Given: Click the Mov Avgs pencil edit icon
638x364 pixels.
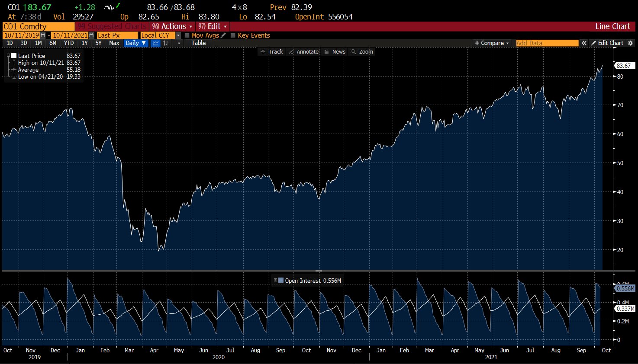Looking at the screenshot, I should click(223, 35).
